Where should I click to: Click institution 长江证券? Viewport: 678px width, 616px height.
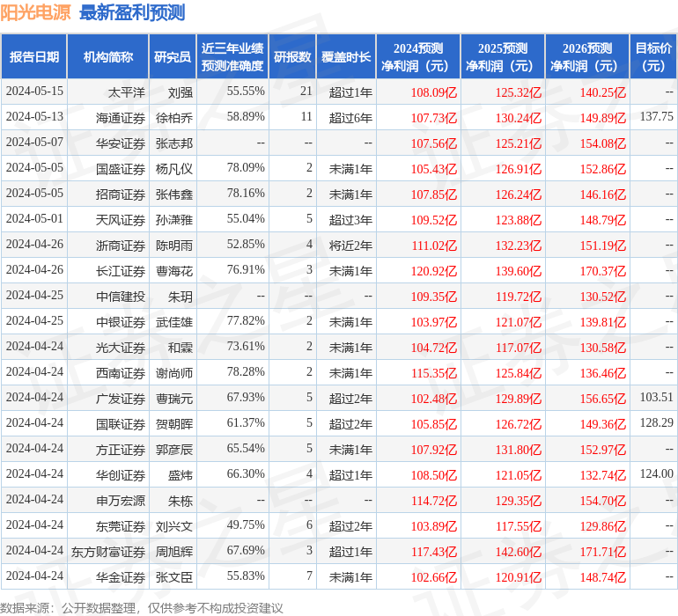click(x=121, y=271)
